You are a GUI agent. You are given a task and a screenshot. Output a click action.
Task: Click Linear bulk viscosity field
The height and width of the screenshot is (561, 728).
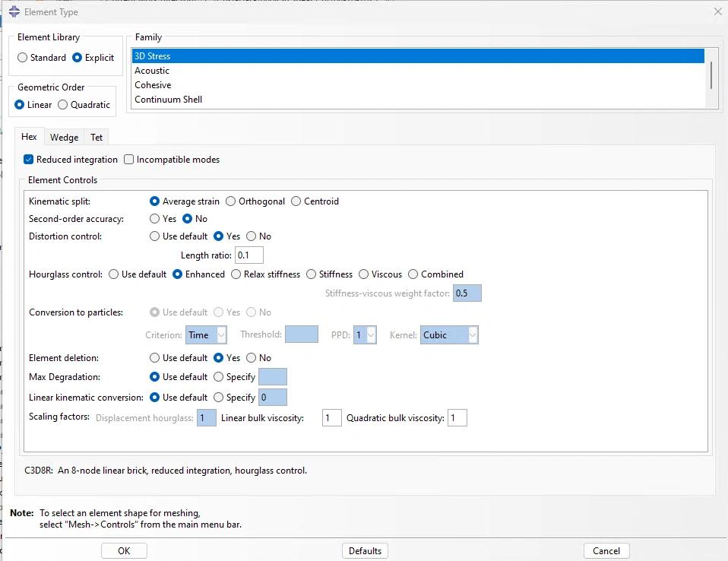coord(332,418)
